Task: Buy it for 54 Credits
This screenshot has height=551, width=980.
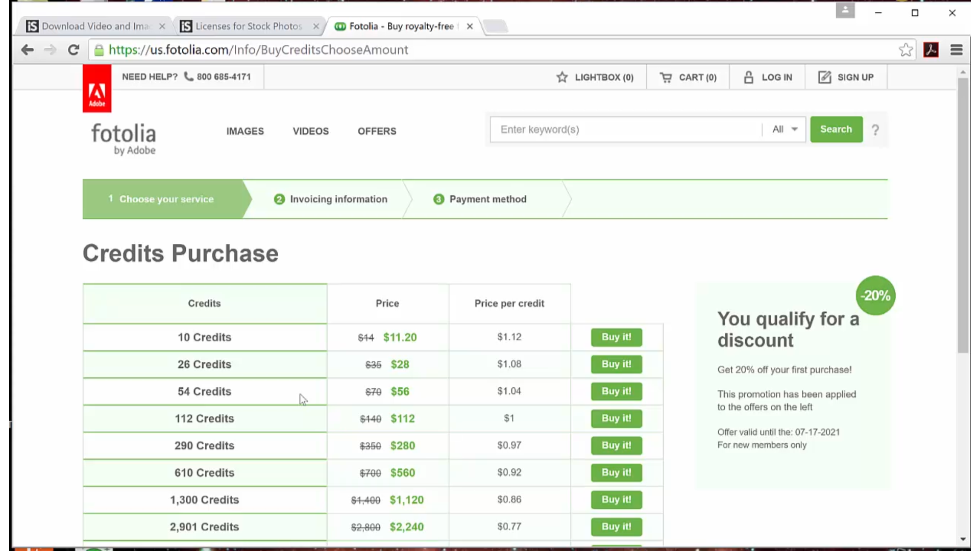Action: pos(617,391)
